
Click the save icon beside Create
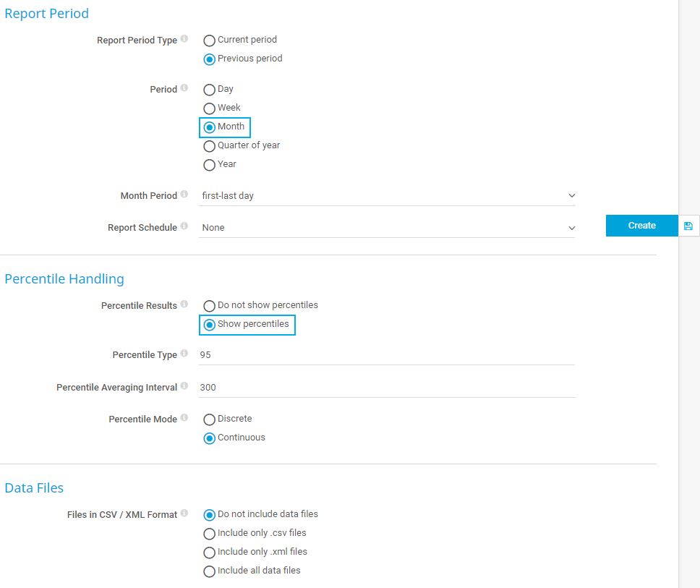pos(688,226)
